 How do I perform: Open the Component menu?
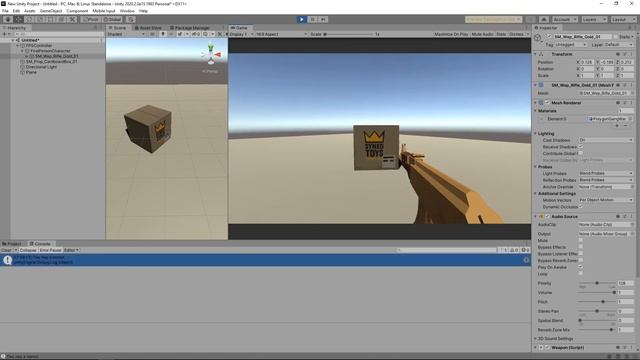point(77,11)
